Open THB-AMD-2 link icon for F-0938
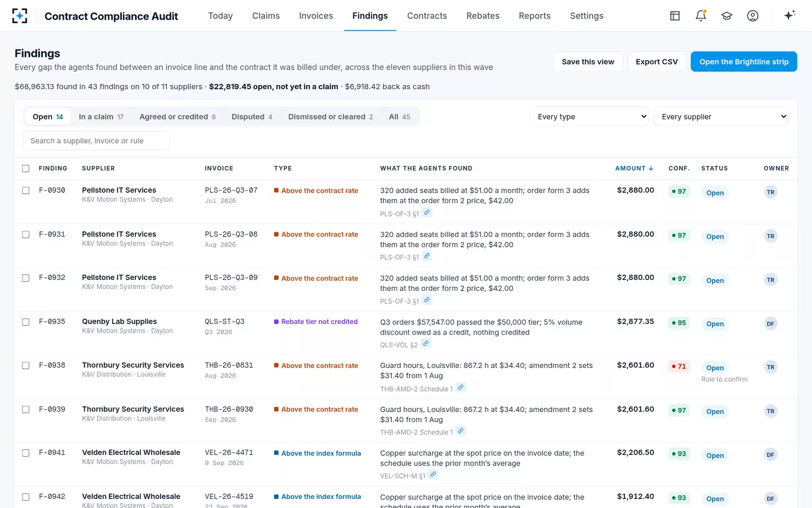Screen dimensions: 812x508 pos(461,388)
